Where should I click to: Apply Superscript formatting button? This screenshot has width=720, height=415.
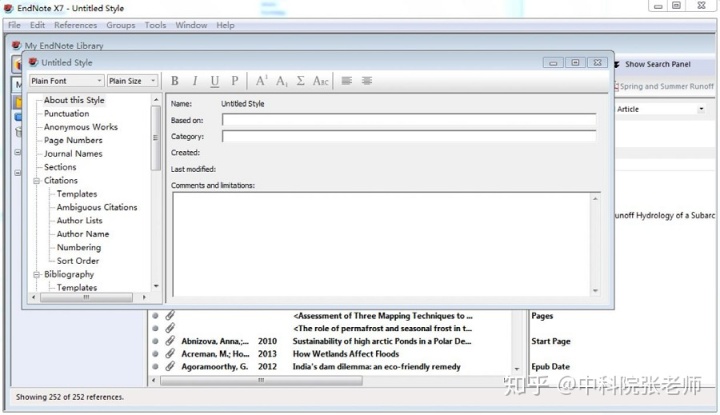click(261, 81)
